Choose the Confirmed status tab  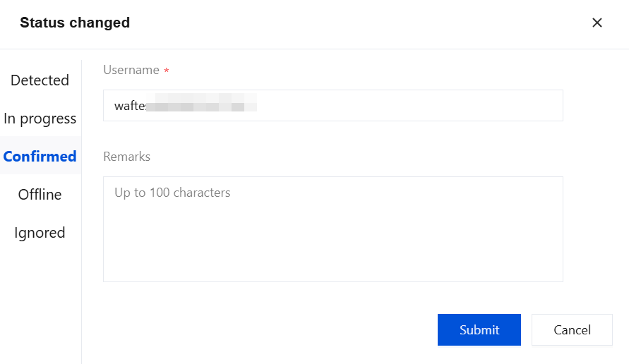pyautogui.click(x=40, y=157)
